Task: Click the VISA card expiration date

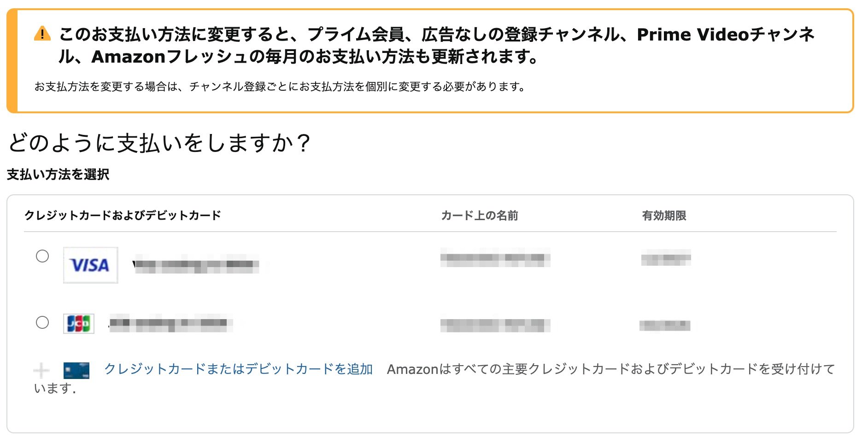Action: point(666,258)
